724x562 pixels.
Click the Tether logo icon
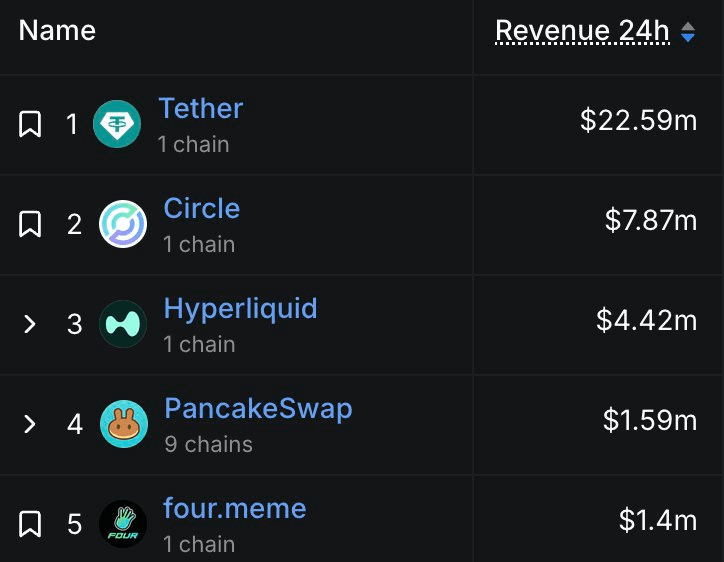pos(117,125)
